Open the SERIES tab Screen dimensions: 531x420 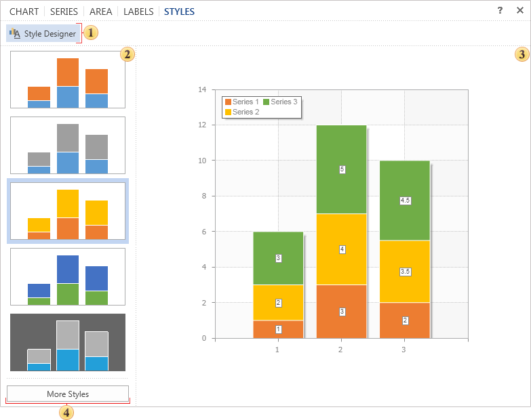(x=64, y=12)
